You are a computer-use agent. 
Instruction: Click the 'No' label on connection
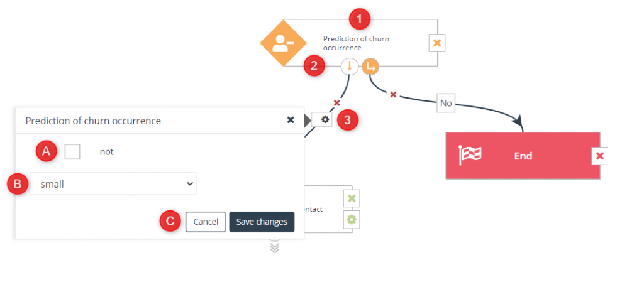(x=446, y=104)
